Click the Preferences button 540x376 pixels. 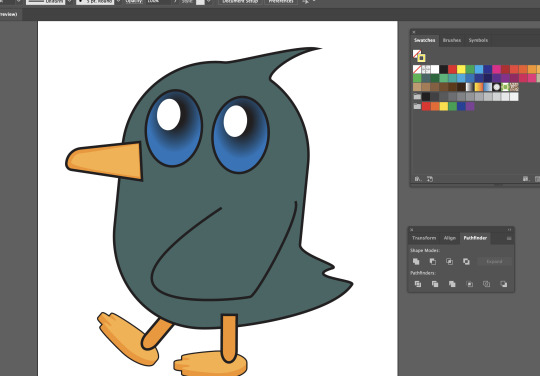pos(281,2)
